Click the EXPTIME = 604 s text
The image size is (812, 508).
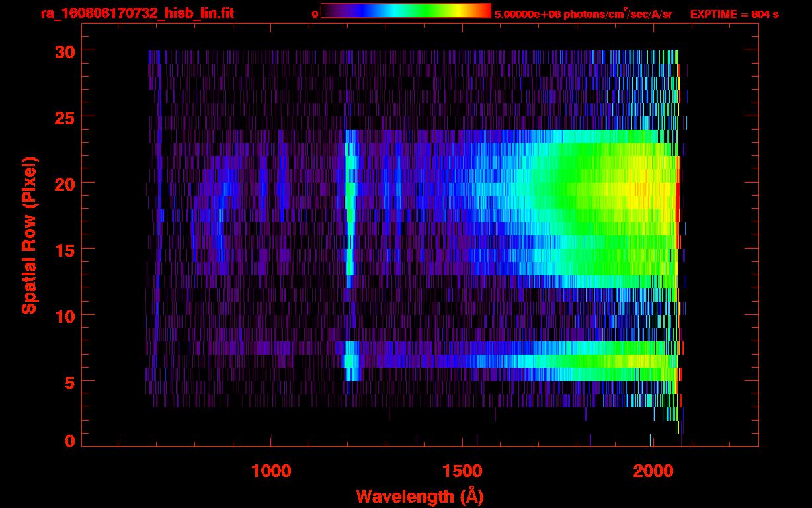click(x=734, y=14)
